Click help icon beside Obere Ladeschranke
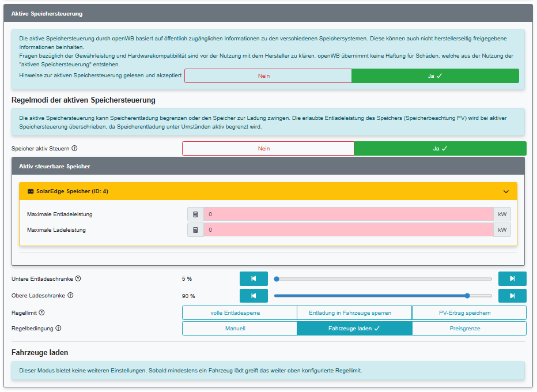537x392 pixels. coord(70,296)
